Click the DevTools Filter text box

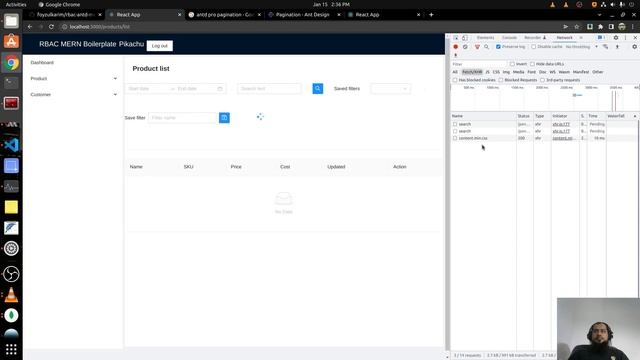(x=478, y=64)
